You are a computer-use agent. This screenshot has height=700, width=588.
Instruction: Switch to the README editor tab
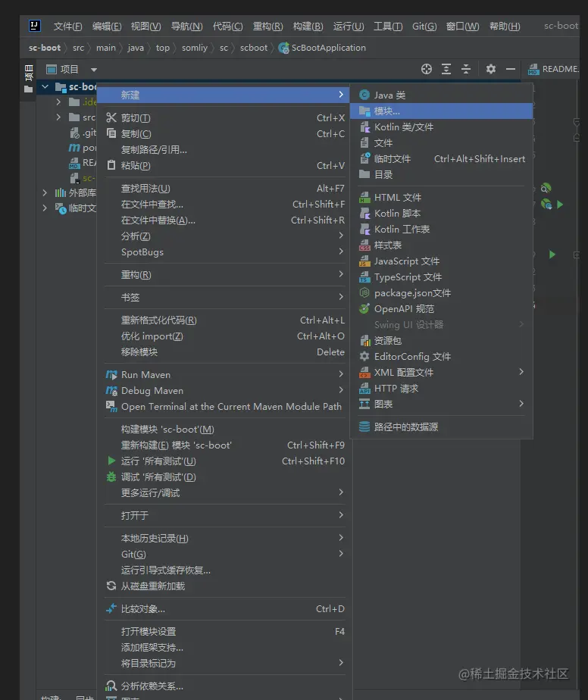coord(553,69)
